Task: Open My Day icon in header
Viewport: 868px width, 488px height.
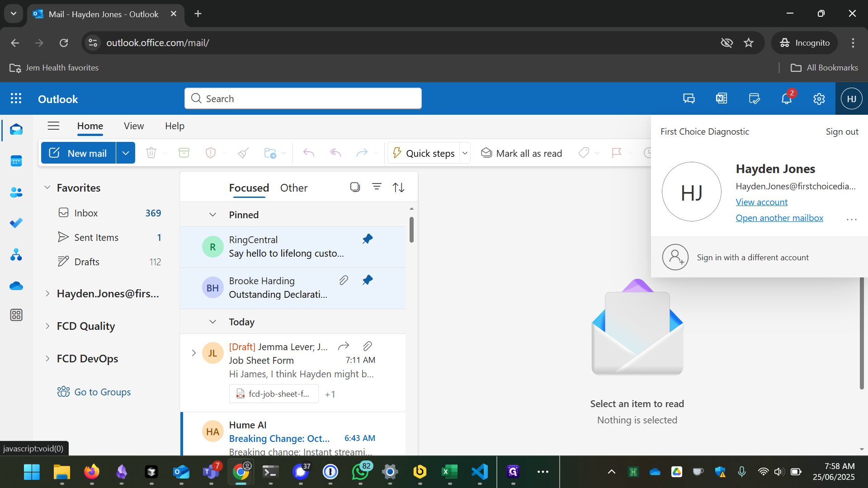Action: click(754, 99)
